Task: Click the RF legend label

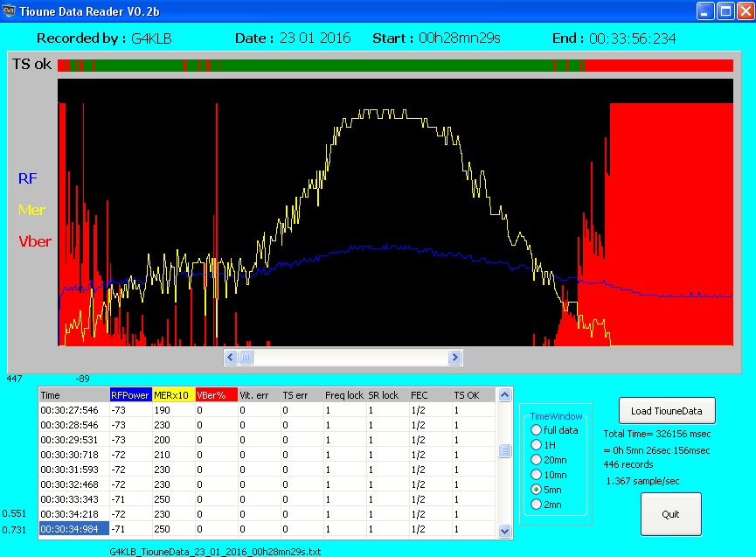Action: pos(27,178)
